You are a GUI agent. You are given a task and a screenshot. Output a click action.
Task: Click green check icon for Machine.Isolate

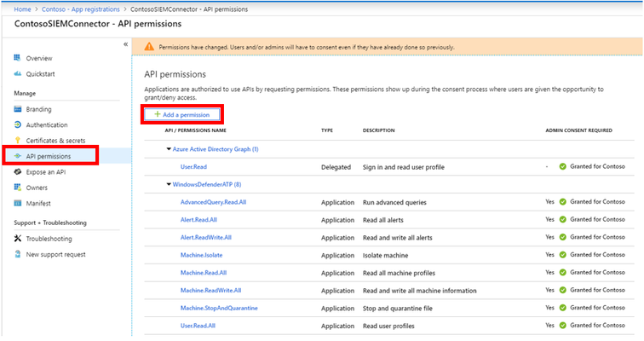563,255
